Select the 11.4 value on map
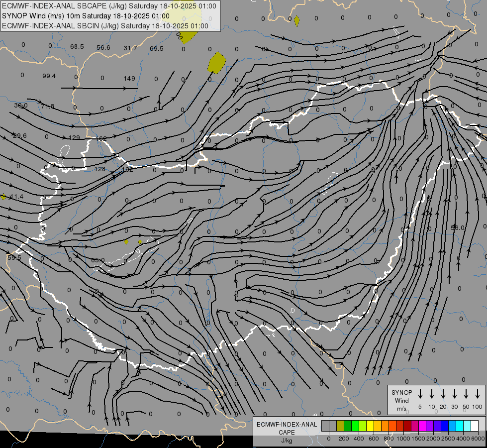This screenshot has height=448, width=487. 17,197
